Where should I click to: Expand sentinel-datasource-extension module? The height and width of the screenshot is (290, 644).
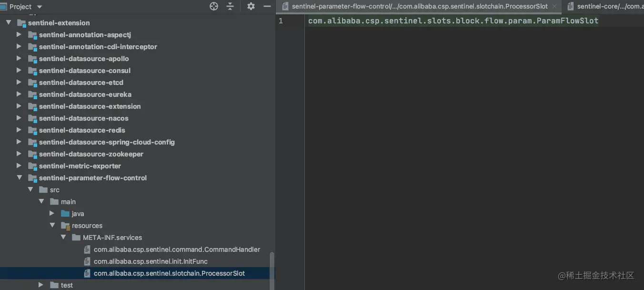(x=19, y=106)
